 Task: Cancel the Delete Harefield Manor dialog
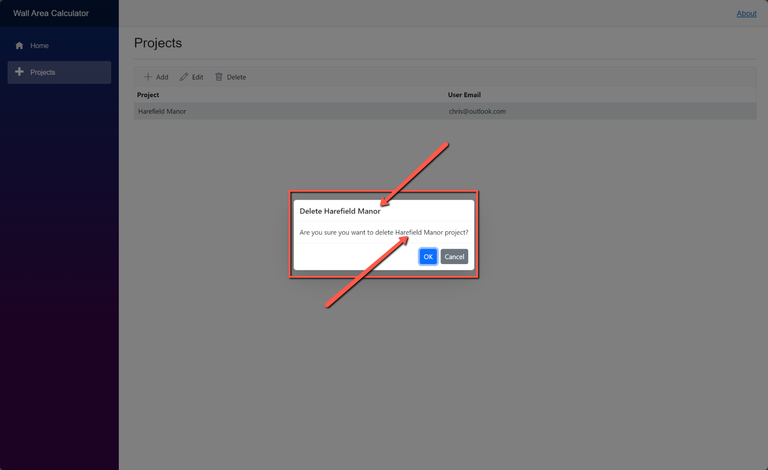click(454, 257)
